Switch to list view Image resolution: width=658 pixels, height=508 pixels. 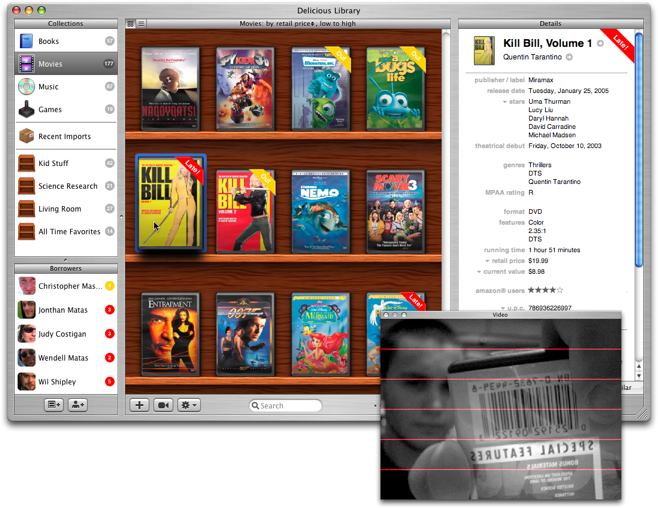click(x=141, y=23)
